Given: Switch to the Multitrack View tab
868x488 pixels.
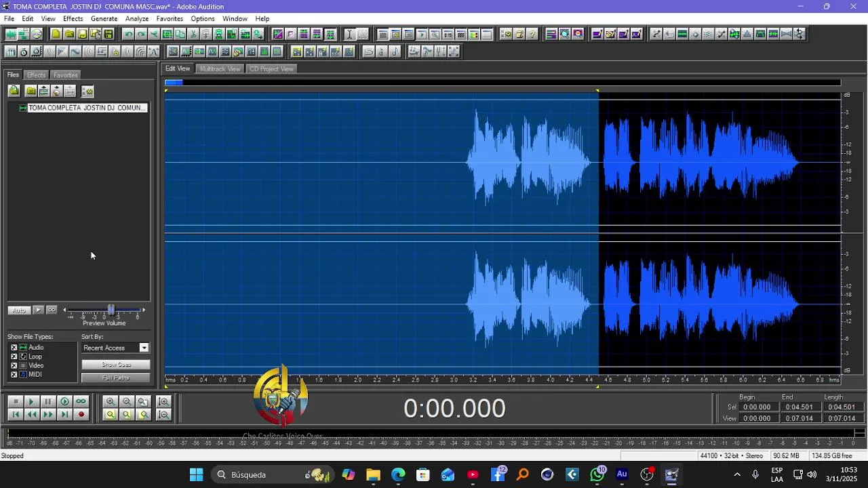Looking at the screenshot, I should point(220,68).
